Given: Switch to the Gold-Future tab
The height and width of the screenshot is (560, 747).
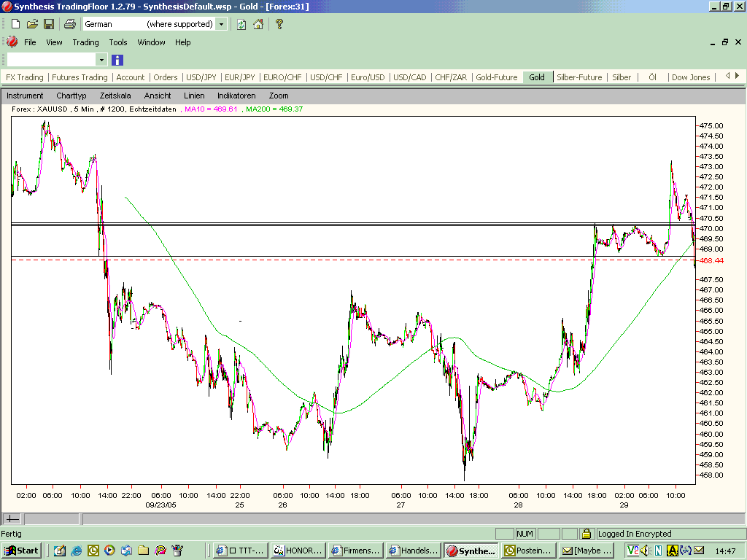Looking at the screenshot, I should click(x=496, y=77).
